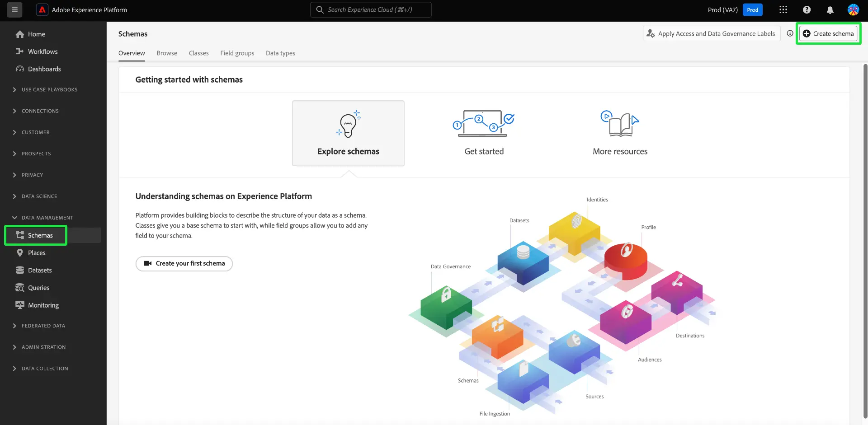Click the Dashboards gauge icon
The height and width of the screenshot is (425, 868).
[20, 69]
